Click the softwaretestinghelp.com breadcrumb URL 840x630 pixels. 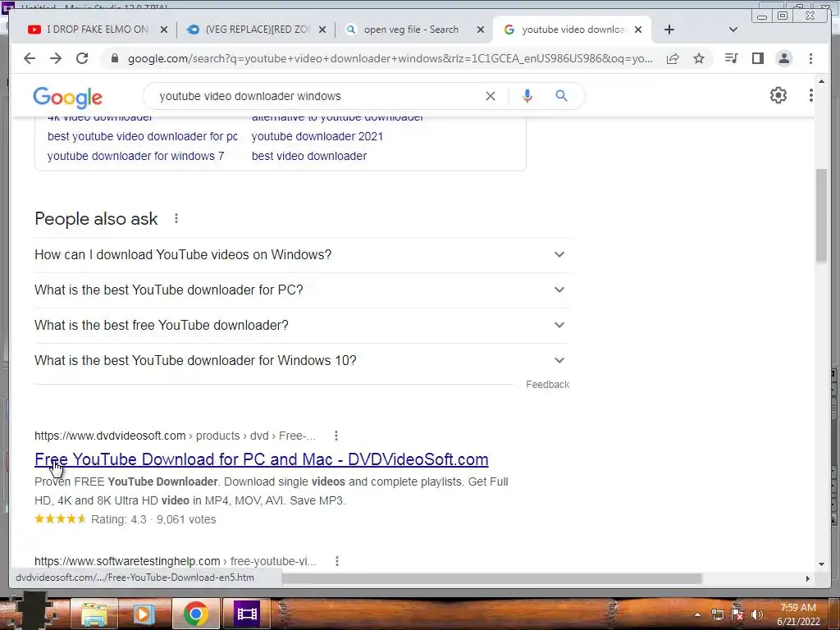coord(176,561)
